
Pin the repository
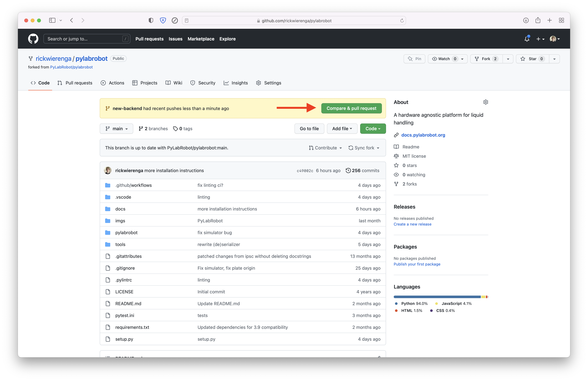click(414, 59)
